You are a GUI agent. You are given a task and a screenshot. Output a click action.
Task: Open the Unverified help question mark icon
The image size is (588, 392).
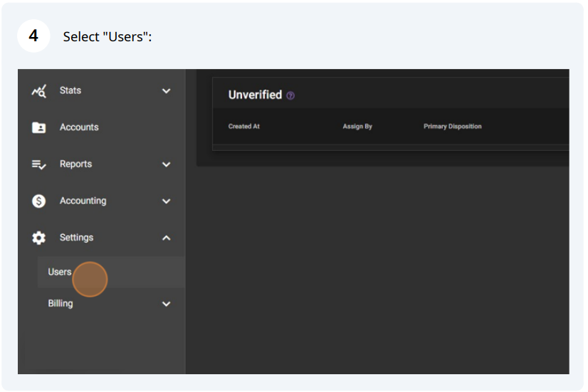pos(290,95)
